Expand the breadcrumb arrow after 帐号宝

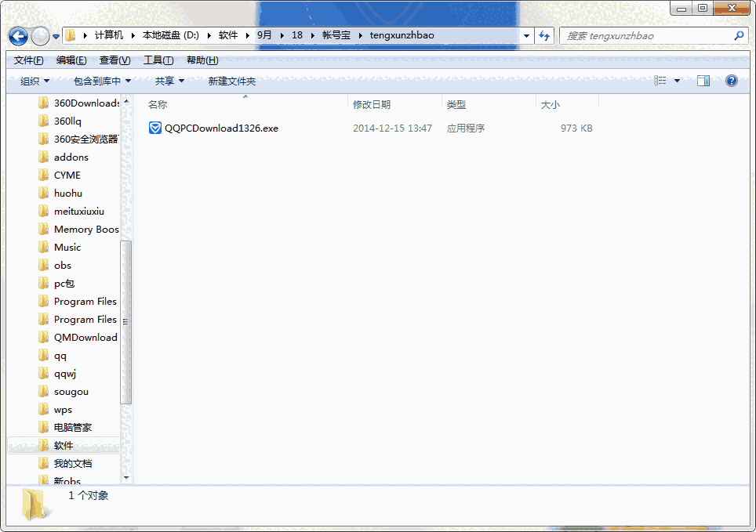coord(362,35)
